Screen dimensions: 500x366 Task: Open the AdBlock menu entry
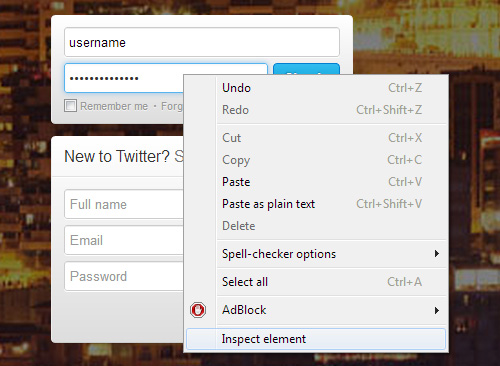point(316,310)
